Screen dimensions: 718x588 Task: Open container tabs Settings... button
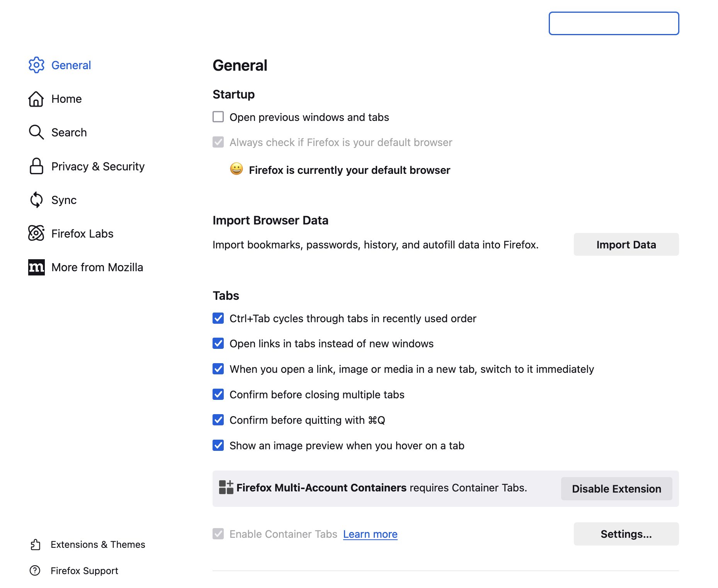pos(626,534)
